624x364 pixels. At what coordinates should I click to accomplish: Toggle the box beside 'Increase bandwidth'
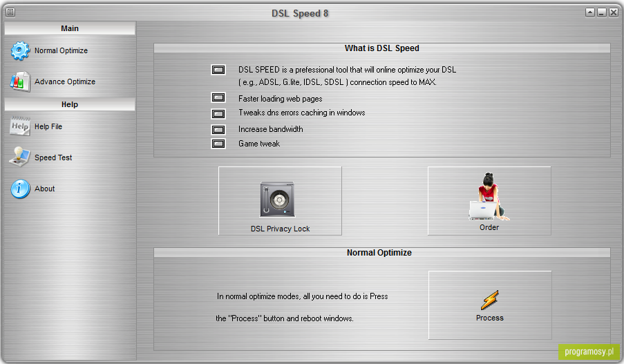point(218,130)
